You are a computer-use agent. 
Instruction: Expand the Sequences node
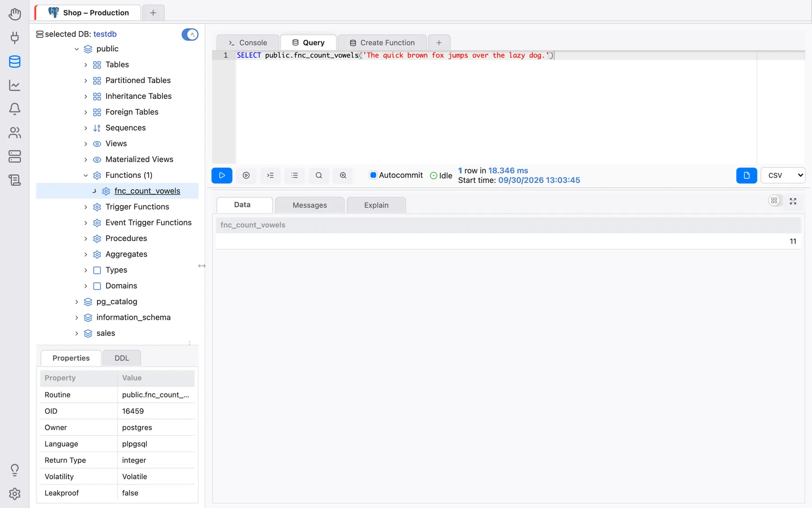point(86,128)
